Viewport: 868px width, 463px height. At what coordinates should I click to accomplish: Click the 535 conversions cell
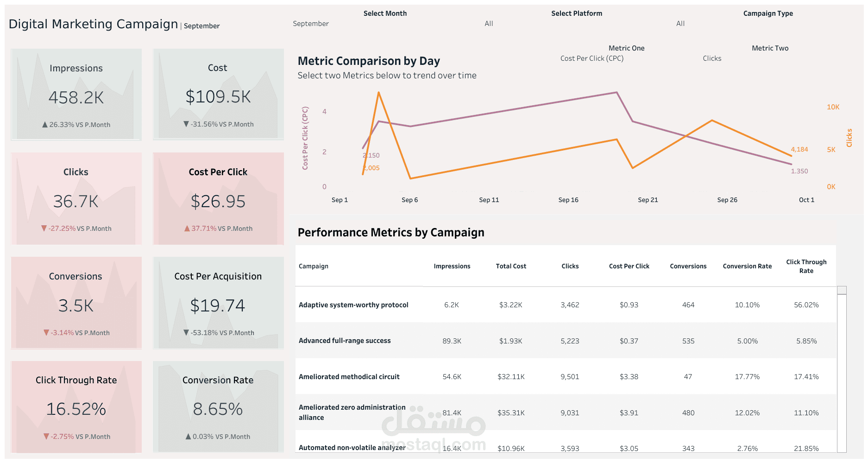[688, 341]
